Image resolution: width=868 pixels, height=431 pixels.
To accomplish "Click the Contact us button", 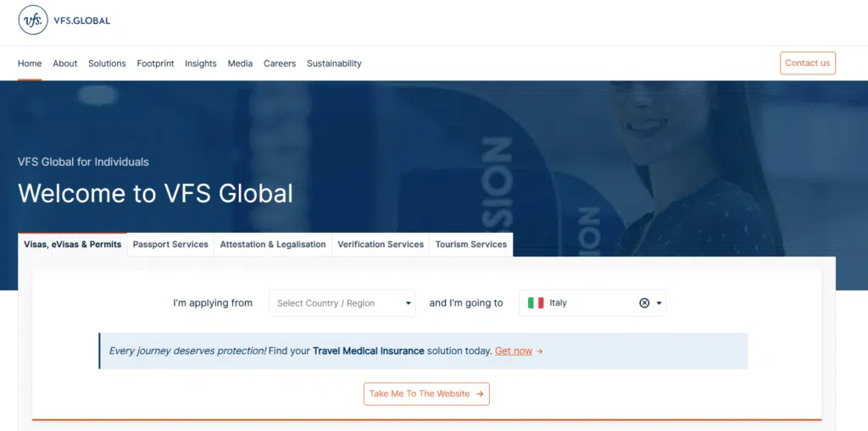I will tap(808, 63).
